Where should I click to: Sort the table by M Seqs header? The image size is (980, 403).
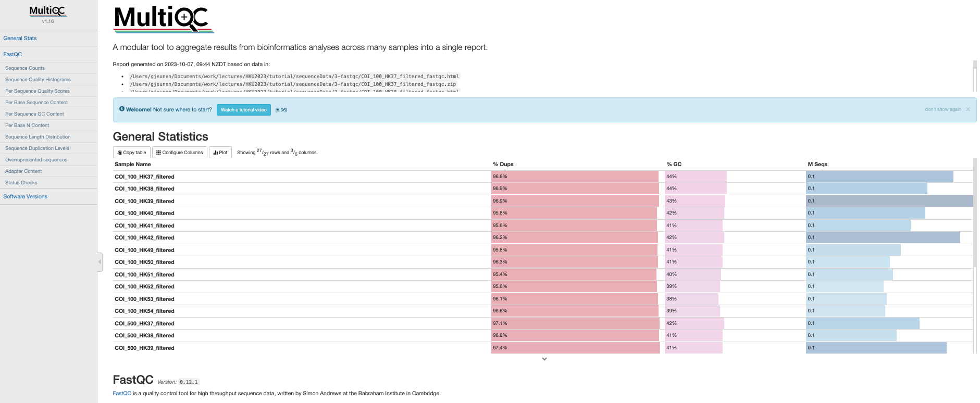817,164
